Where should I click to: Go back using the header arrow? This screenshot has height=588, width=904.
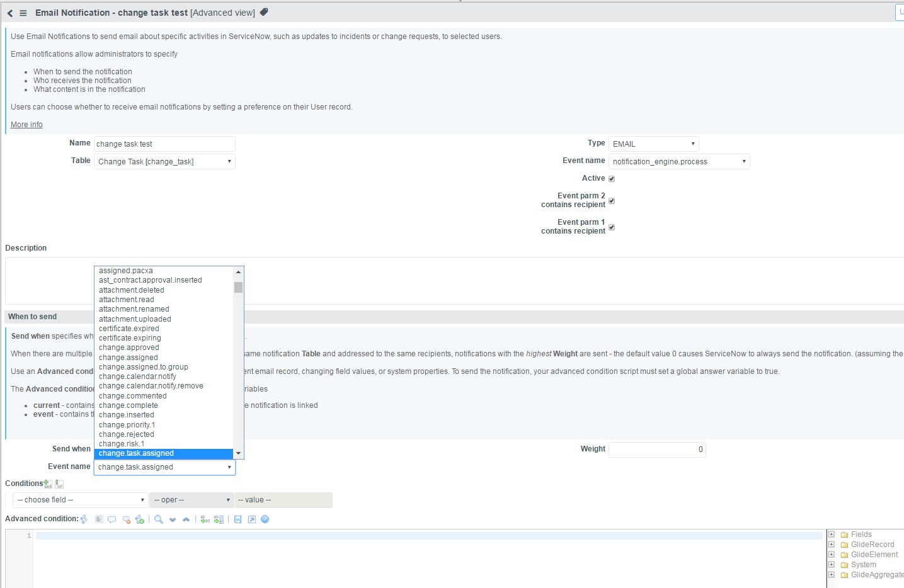point(10,13)
